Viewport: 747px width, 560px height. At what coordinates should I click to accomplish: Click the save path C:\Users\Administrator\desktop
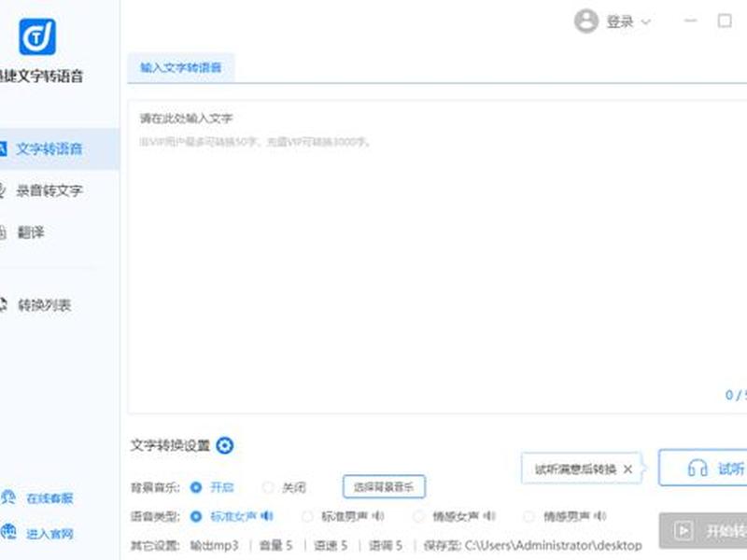click(554, 545)
